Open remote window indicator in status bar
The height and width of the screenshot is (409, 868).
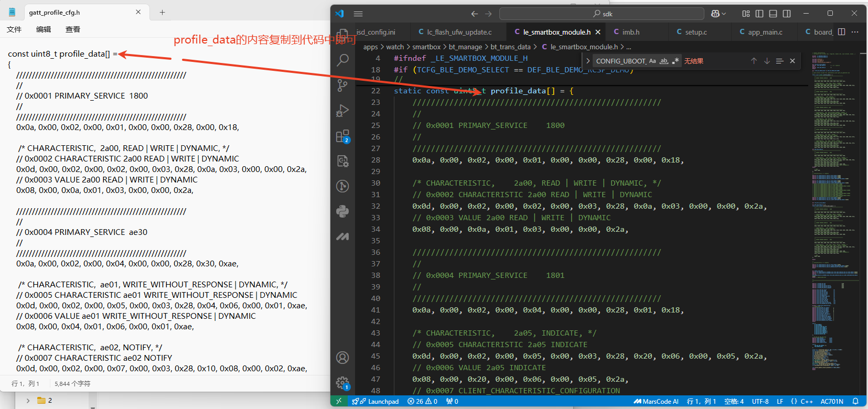(x=339, y=401)
